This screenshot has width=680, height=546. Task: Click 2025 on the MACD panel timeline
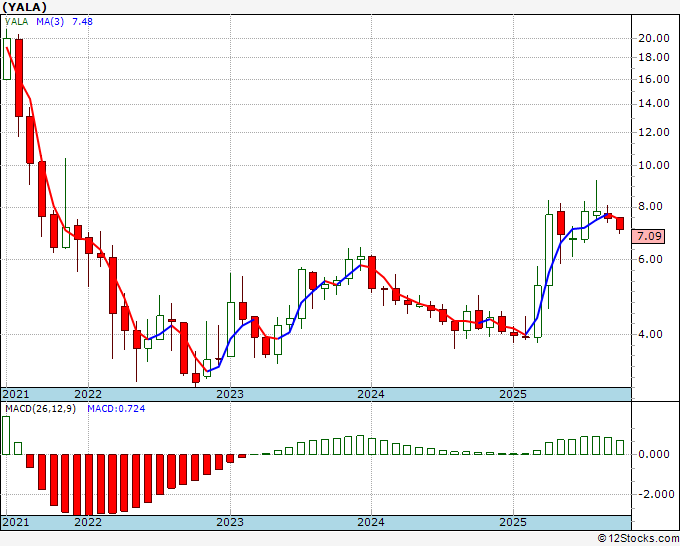click(x=513, y=522)
